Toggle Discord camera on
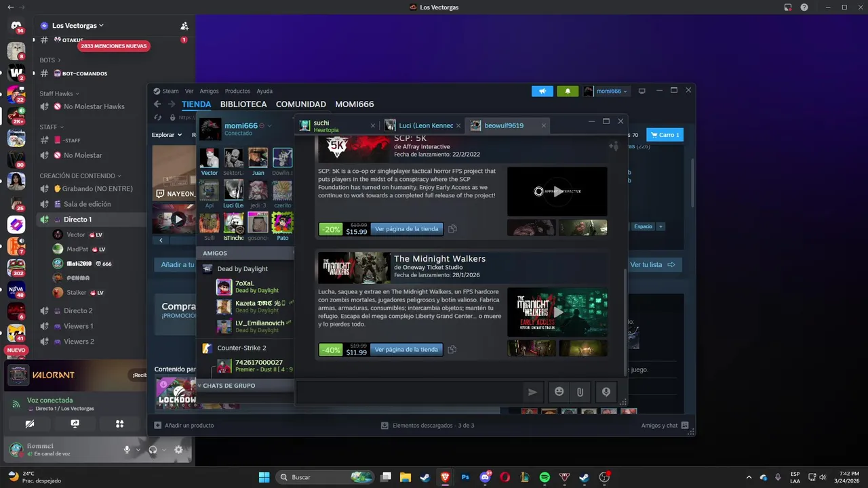Screen dimensions: 868x488 (x=30, y=424)
